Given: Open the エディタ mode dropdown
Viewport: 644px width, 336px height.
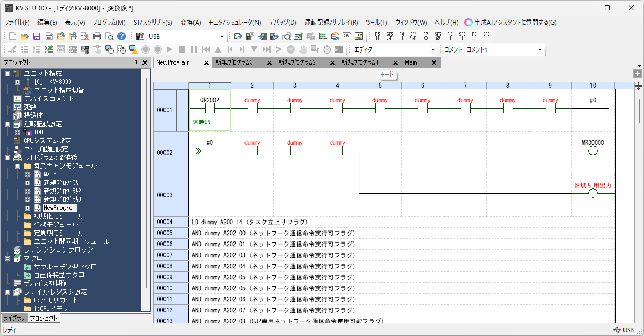Looking at the screenshot, I should click(x=433, y=49).
